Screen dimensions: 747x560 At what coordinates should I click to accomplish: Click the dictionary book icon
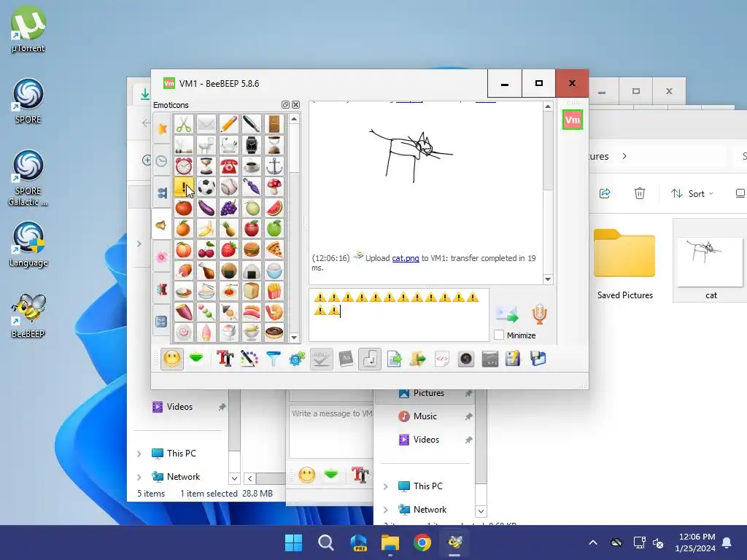point(346,359)
